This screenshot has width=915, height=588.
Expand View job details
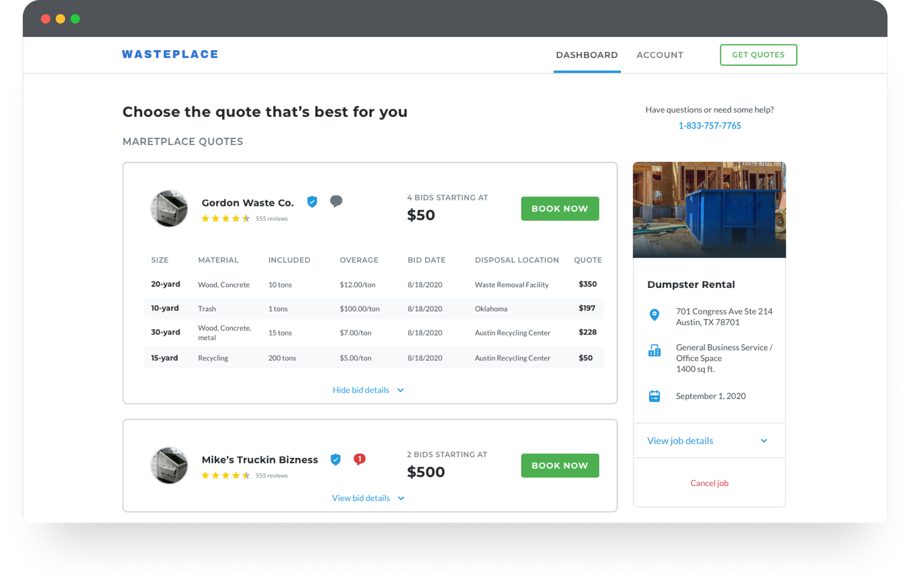coord(680,441)
